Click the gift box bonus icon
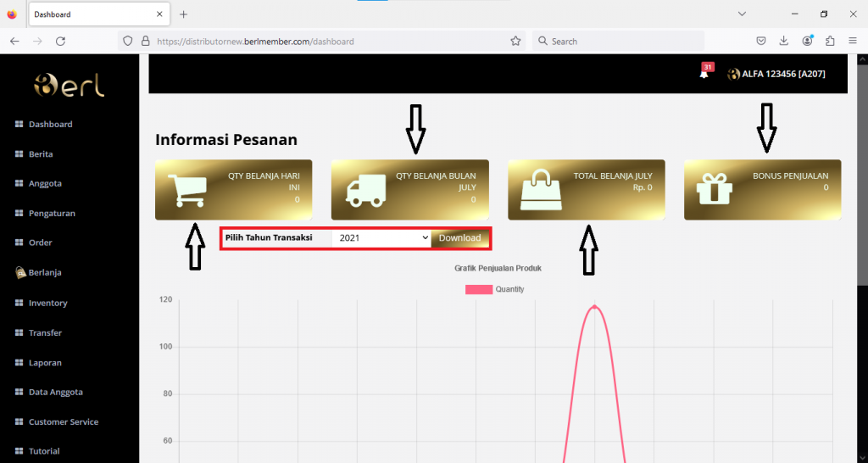 click(714, 190)
